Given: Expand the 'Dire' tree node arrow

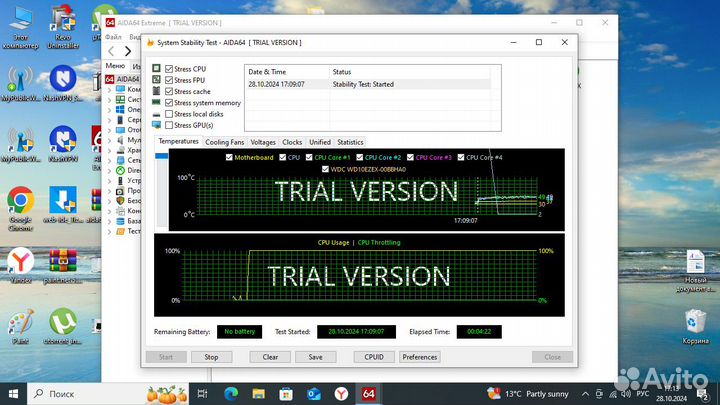Looking at the screenshot, I should 109,170.
